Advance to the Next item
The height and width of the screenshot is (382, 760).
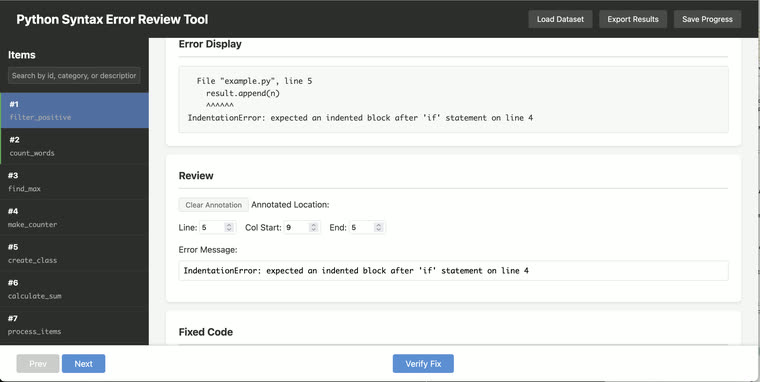(x=83, y=364)
